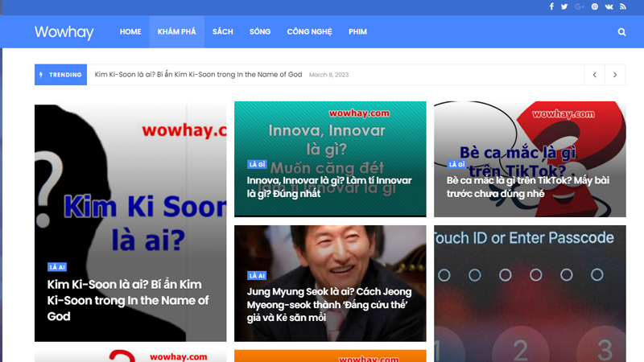The width and height of the screenshot is (644, 362).
Task: Open the Twitter social icon
Action: pyautogui.click(x=564, y=6)
